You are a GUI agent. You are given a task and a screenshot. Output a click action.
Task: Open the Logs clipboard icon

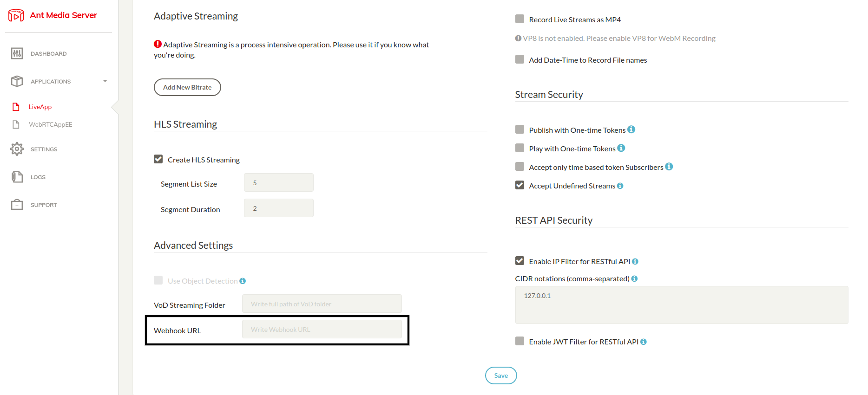17,177
